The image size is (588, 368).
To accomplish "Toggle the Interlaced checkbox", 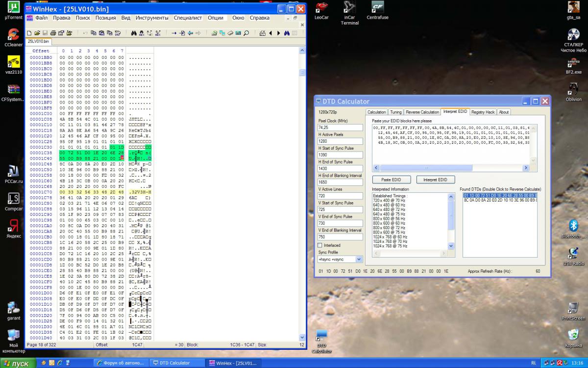I will [320, 245].
